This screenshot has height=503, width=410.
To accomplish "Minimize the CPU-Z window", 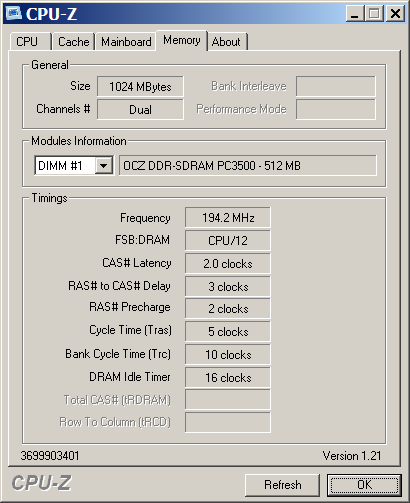I will 355,14.
